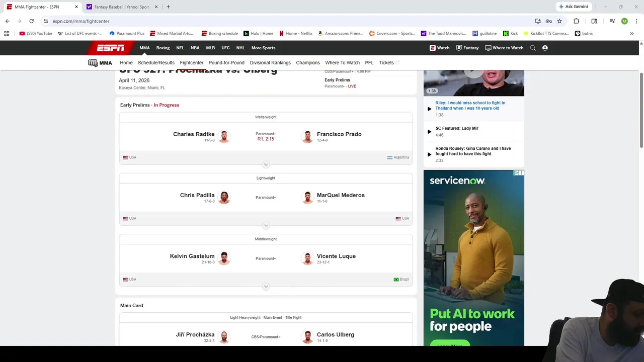
Task: Click the ad info icon on ServiceNow ad
Action: click(x=516, y=173)
